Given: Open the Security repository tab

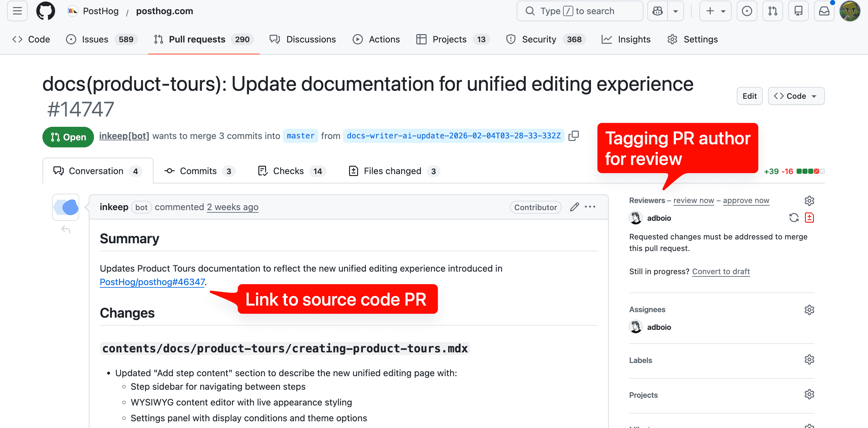Looking at the screenshot, I should coord(539,39).
